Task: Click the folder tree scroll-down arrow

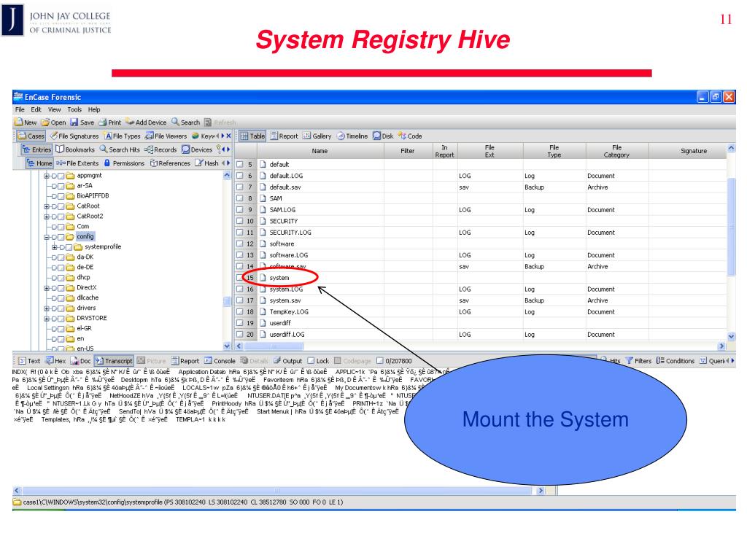Action: pyautogui.click(x=227, y=346)
